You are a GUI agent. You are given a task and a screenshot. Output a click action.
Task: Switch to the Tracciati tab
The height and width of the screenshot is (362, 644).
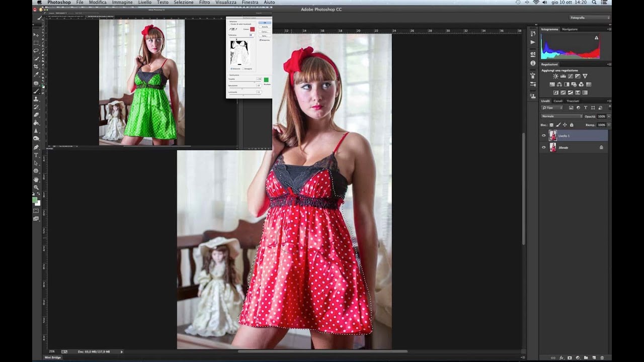click(x=573, y=101)
